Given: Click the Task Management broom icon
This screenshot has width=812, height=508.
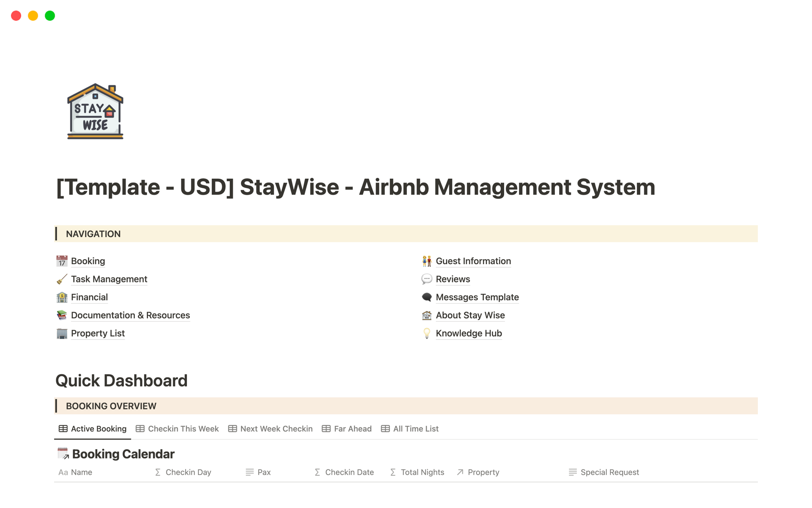Looking at the screenshot, I should point(62,279).
